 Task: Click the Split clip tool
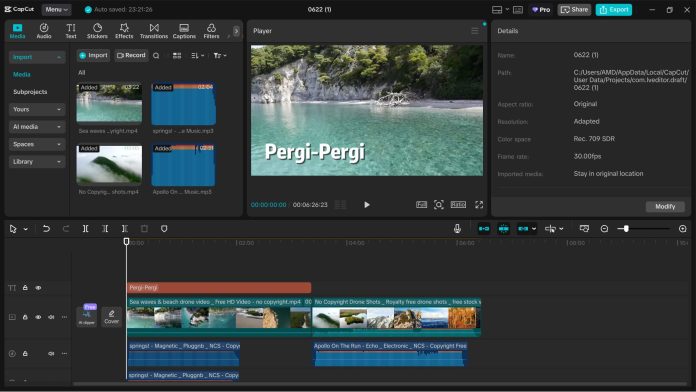click(85, 229)
